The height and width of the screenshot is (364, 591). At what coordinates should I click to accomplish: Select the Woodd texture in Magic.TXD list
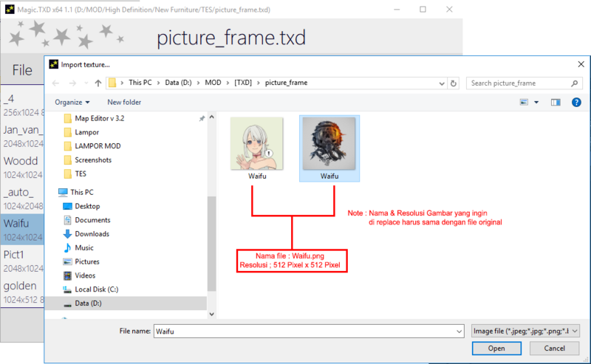[22, 168]
